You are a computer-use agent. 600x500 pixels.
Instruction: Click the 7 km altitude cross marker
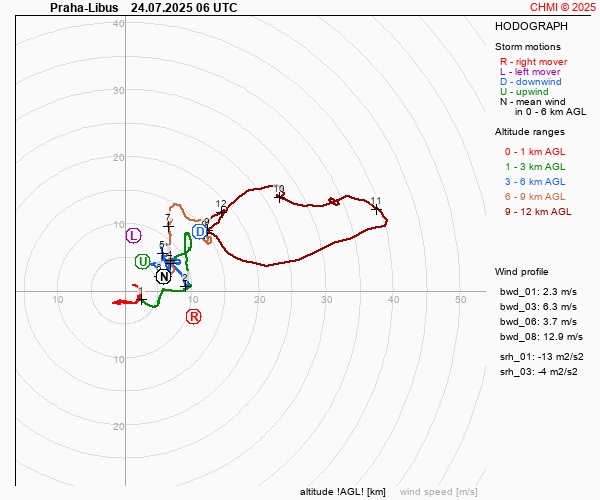pos(168,226)
